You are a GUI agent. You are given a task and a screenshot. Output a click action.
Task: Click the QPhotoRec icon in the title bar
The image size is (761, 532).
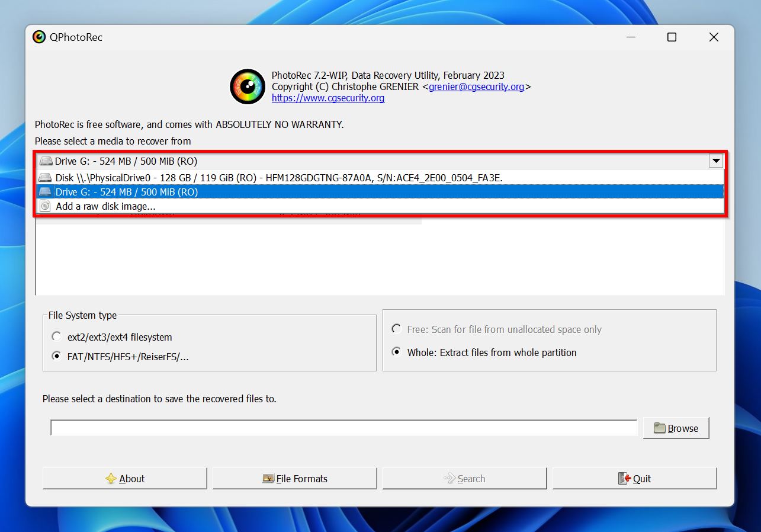(x=38, y=37)
